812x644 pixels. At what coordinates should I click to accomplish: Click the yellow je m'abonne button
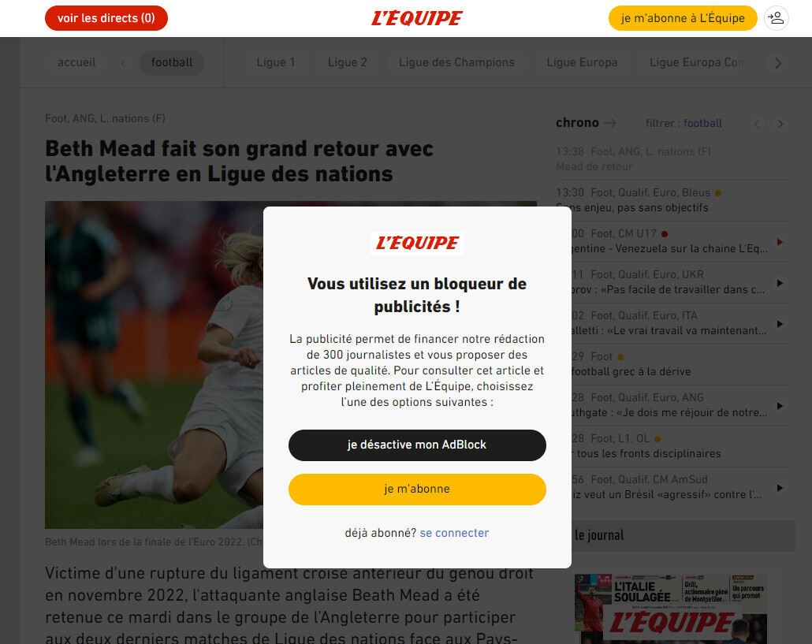click(417, 490)
